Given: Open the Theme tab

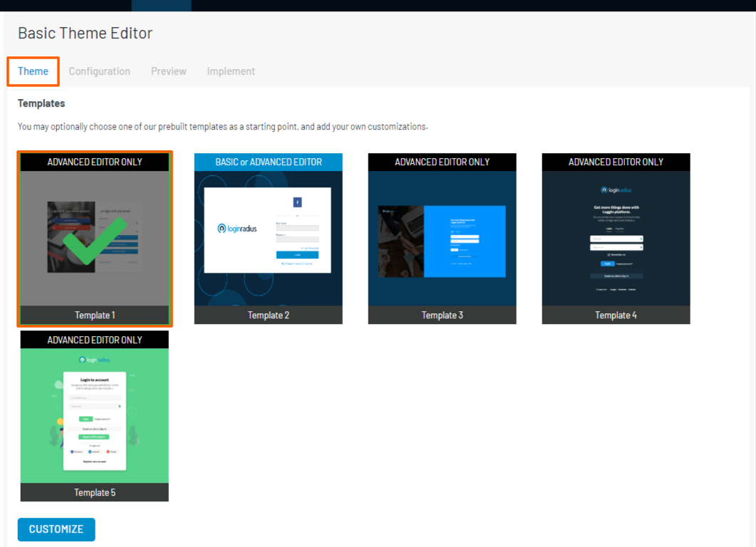Looking at the screenshot, I should [x=33, y=71].
